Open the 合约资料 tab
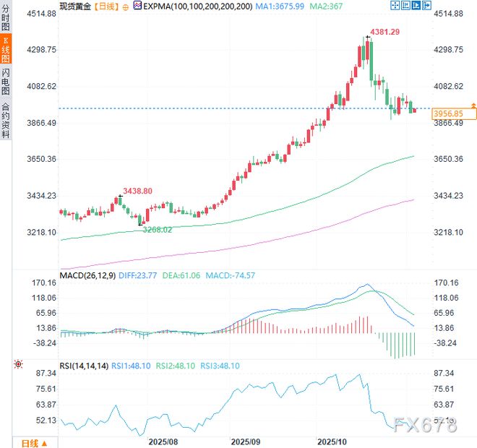The width and height of the screenshot is (477, 448). [x=6, y=119]
